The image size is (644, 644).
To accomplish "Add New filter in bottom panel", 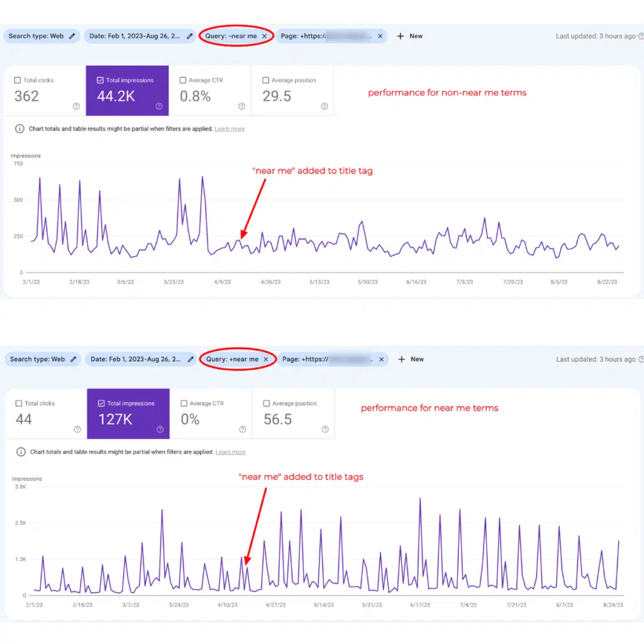I will tap(411, 359).
